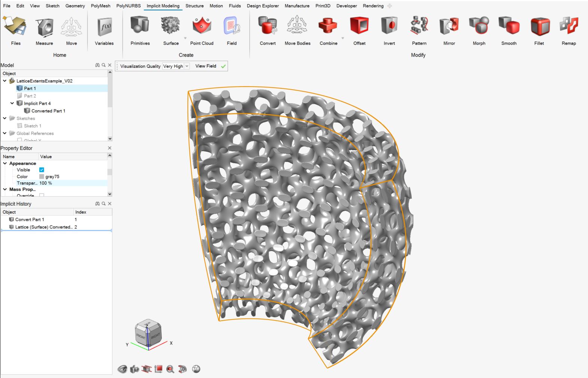
Task: Switch to the PolyNURBS tab
Action: click(x=128, y=6)
